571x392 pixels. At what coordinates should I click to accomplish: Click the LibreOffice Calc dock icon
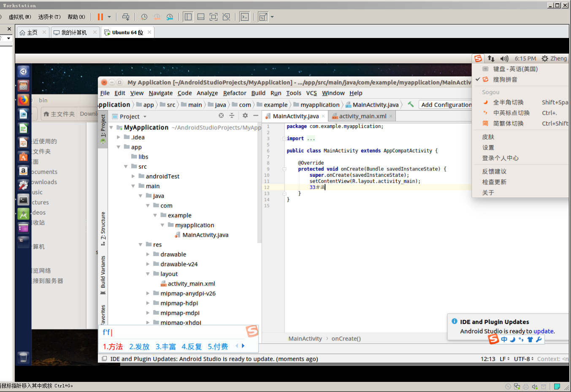pyautogui.click(x=24, y=128)
